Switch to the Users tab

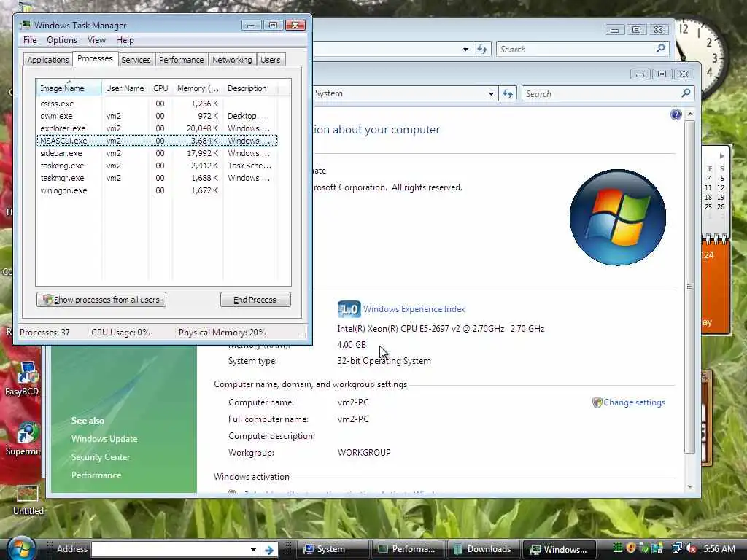pyautogui.click(x=270, y=60)
